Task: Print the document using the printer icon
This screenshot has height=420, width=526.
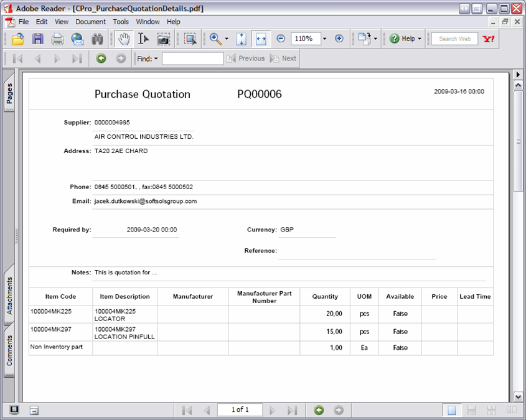Action: click(57, 39)
